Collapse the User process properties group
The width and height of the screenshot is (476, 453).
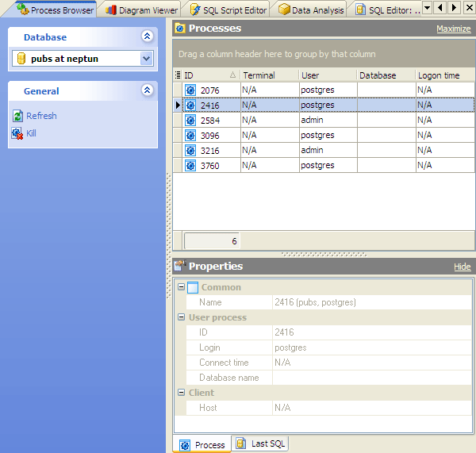pos(180,317)
